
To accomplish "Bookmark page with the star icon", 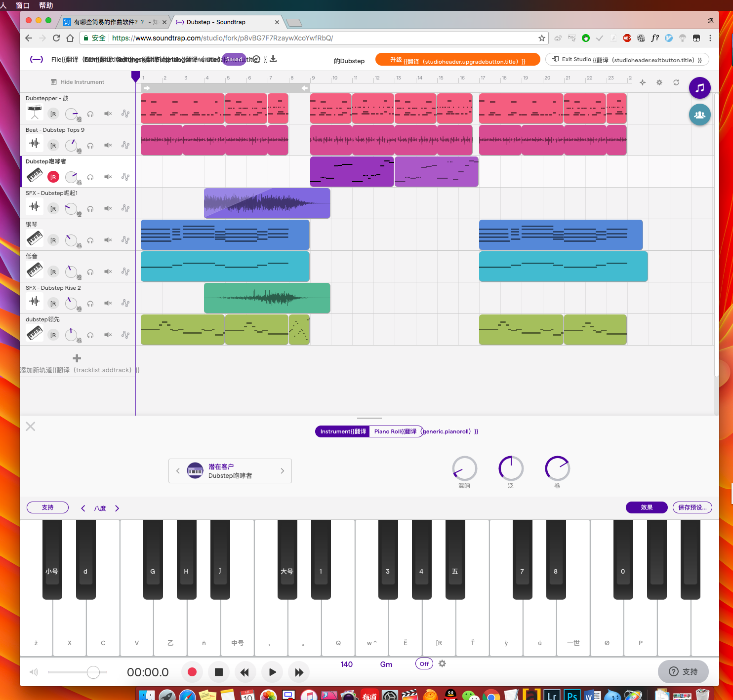I will [x=542, y=38].
